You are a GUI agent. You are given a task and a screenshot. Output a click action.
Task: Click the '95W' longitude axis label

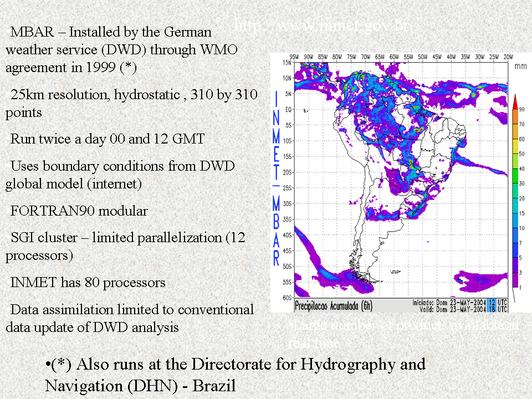[294, 57]
